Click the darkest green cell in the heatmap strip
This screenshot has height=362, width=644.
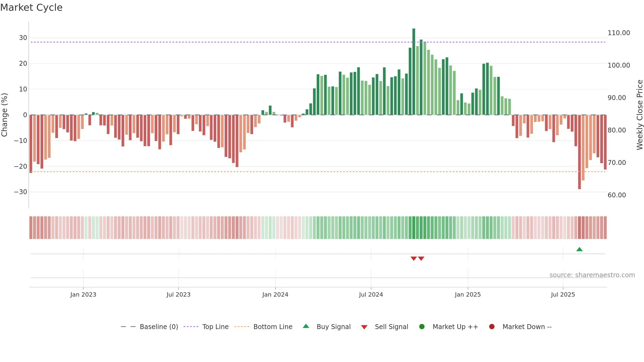click(x=414, y=228)
